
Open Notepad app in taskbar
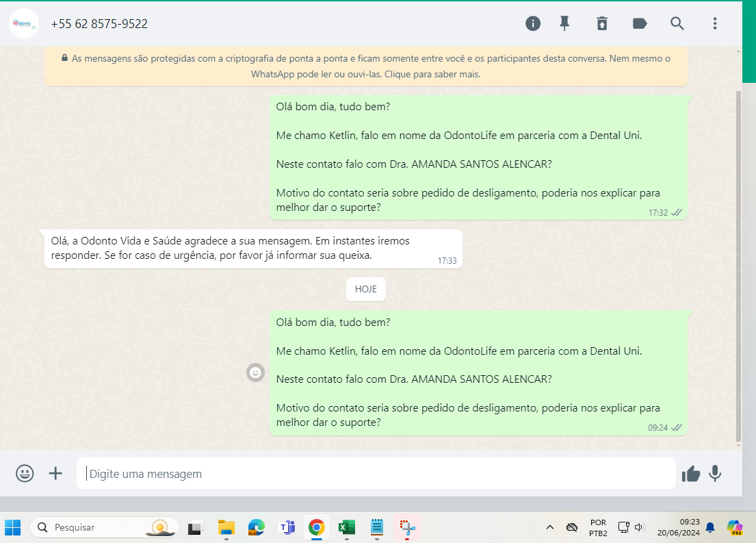click(376, 527)
